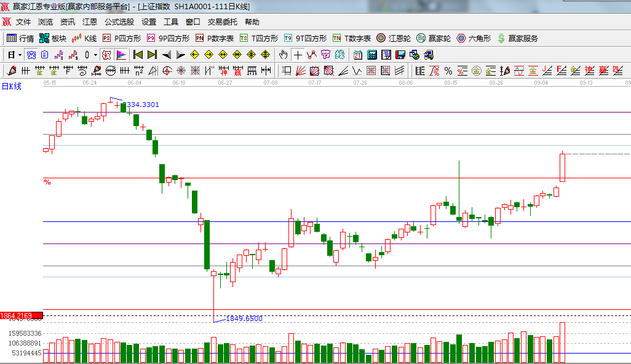Open the 公式选股 menu
This screenshot has width=631, height=364.
119,22
